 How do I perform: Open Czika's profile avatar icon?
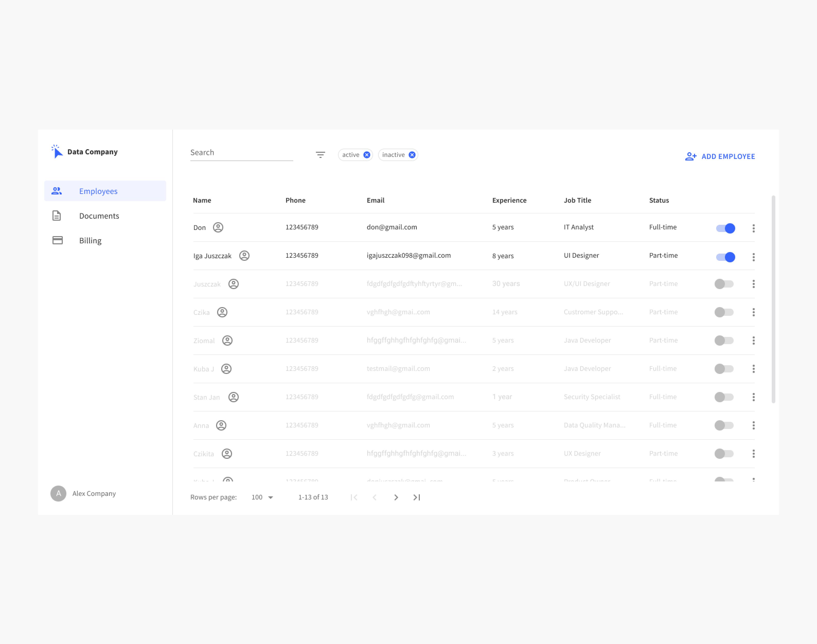click(222, 312)
